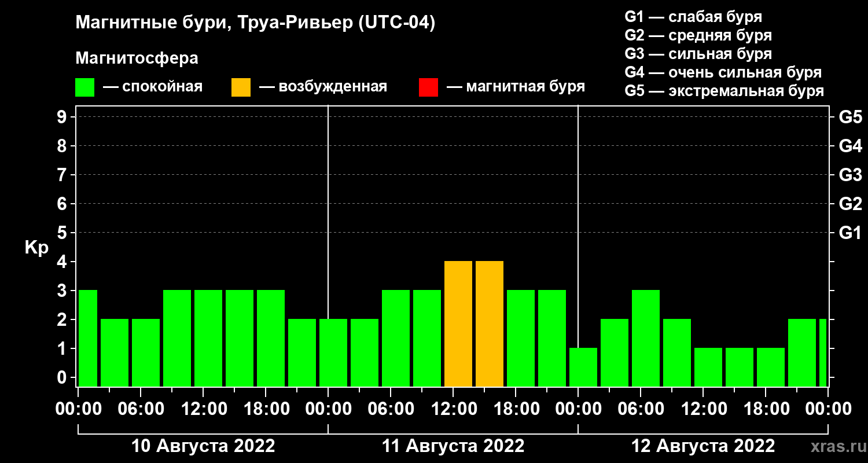This screenshot has width=868, height=463.
Task: Click the '12:00' time label under 10 August
Action: (x=203, y=409)
